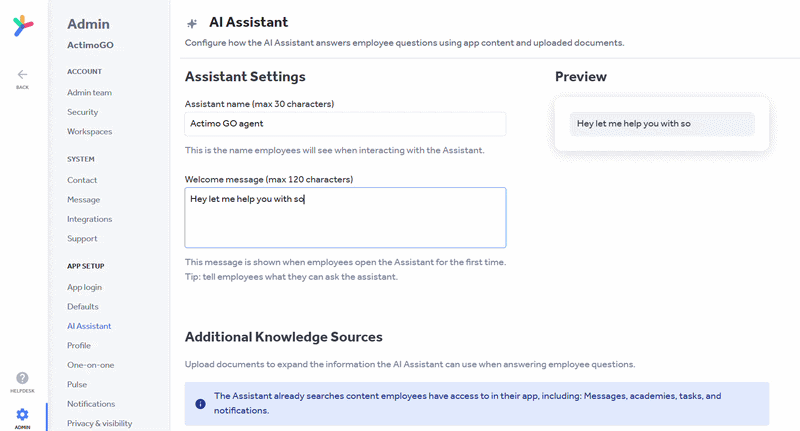The width and height of the screenshot is (800, 431).
Task: Click the AI Assistant sparkle icon
Action: [192, 23]
